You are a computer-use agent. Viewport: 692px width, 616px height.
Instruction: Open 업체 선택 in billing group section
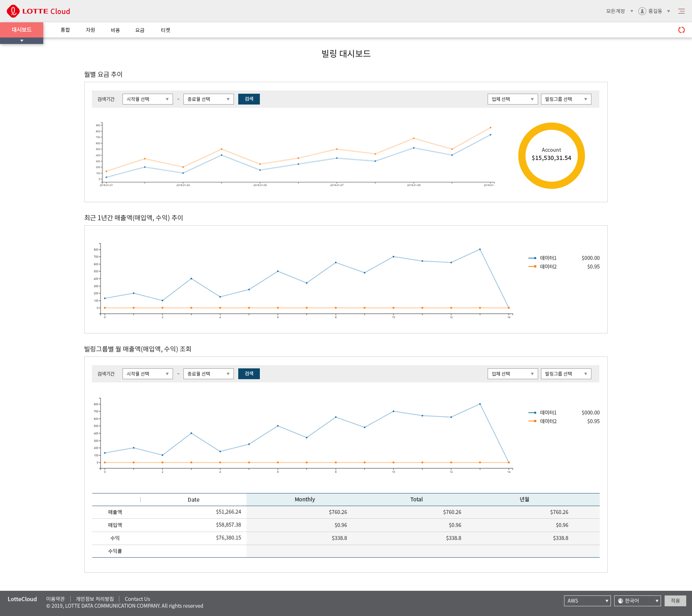point(513,374)
